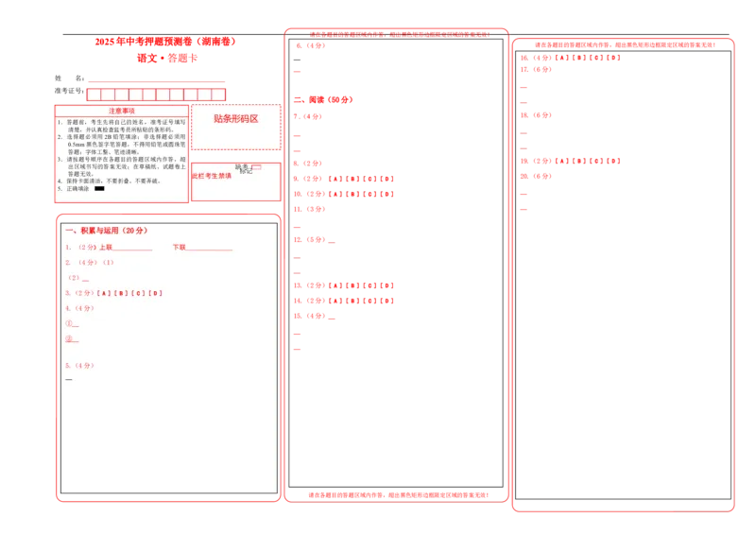Screen dimensions: 756x535
Task: Click question label 12.（5分）
Action: click(x=310, y=240)
